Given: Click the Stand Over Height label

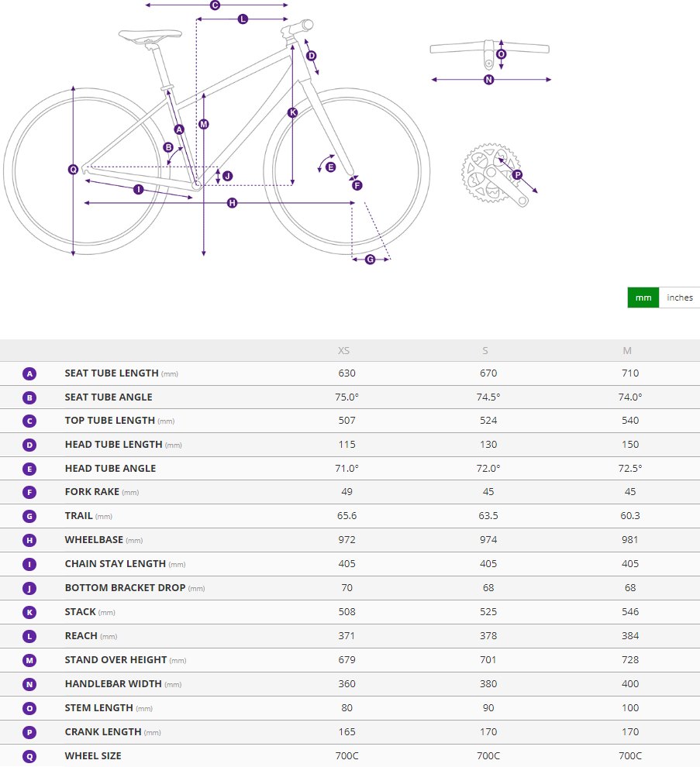Looking at the screenshot, I should pos(116,660).
